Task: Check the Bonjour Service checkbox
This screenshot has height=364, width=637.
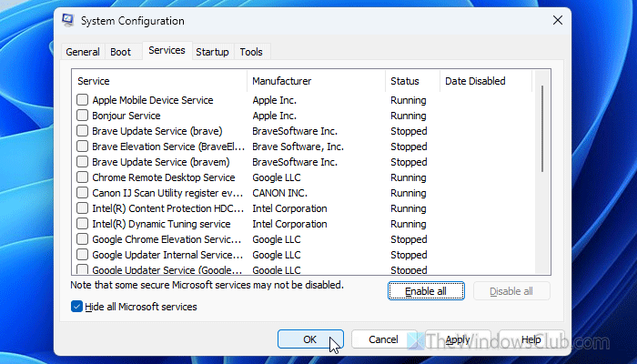Action: click(x=83, y=116)
